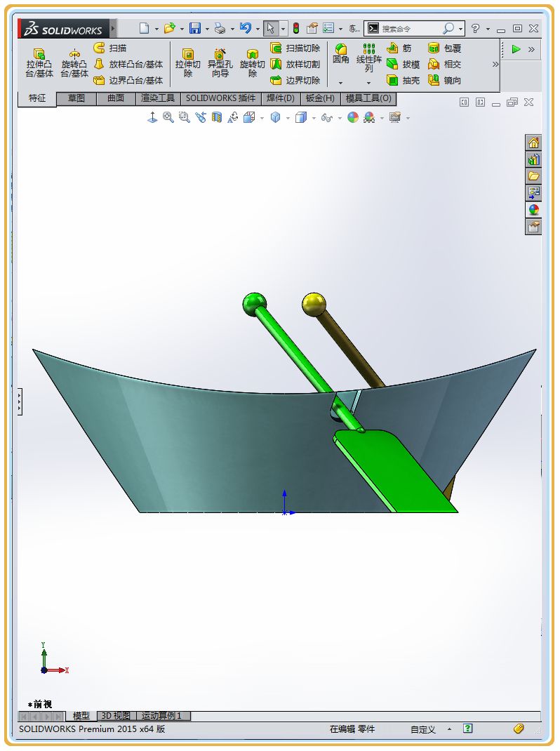Screen dimensions: 560x751
Task: Select the 边界切除 boundary cut tool
Action: 295,80
